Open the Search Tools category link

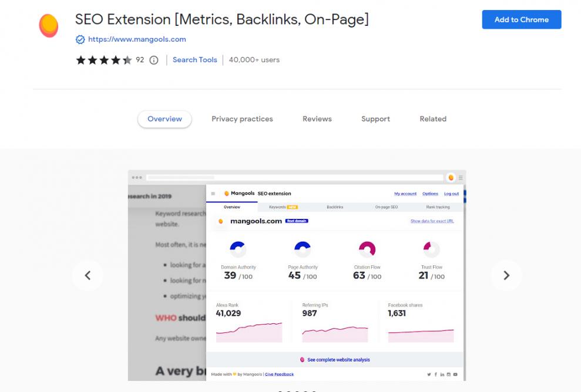coord(195,60)
